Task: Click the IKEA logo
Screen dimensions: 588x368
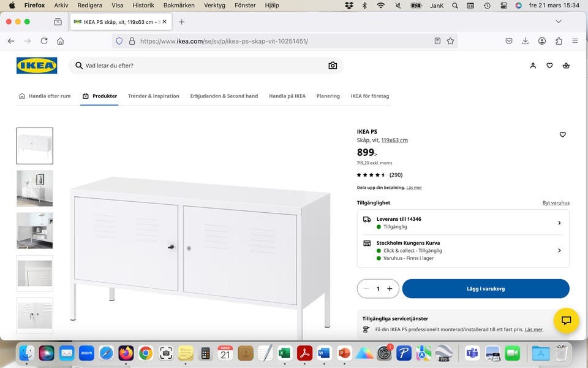Action: pos(37,66)
